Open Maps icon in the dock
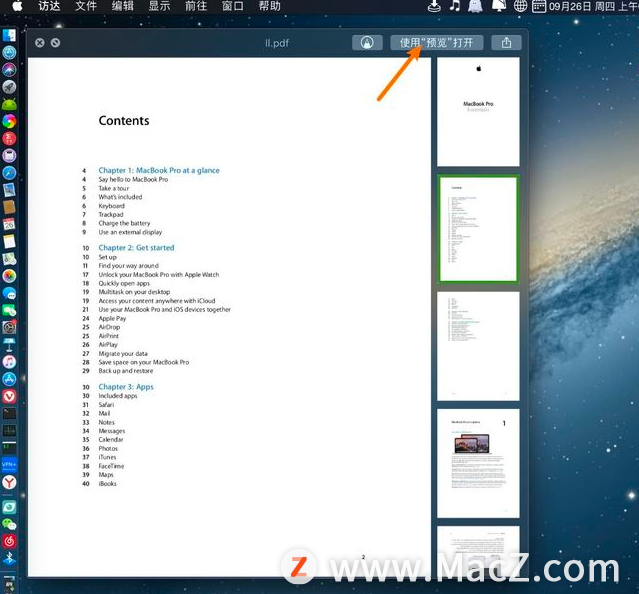The image size is (639, 594). point(9,259)
